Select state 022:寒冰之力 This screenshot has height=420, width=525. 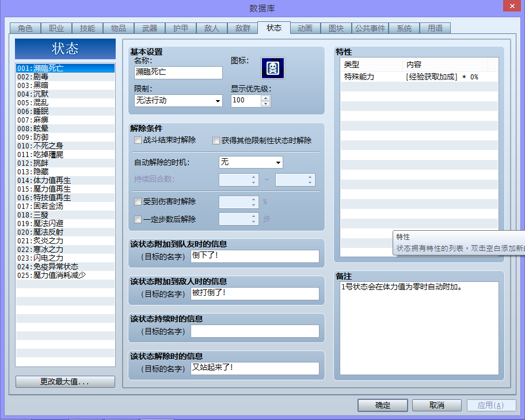(65, 250)
